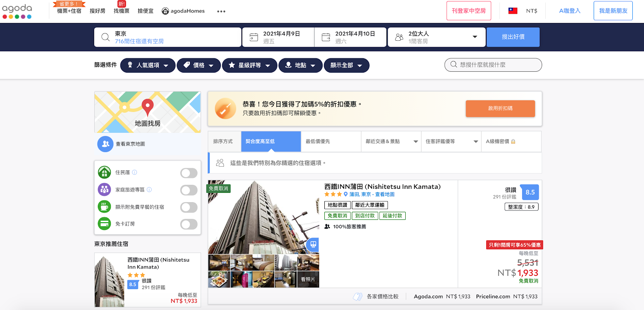Click the blue people icon beside 查看東京地圖
This screenshot has height=310, width=644.
pyautogui.click(x=105, y=144)
